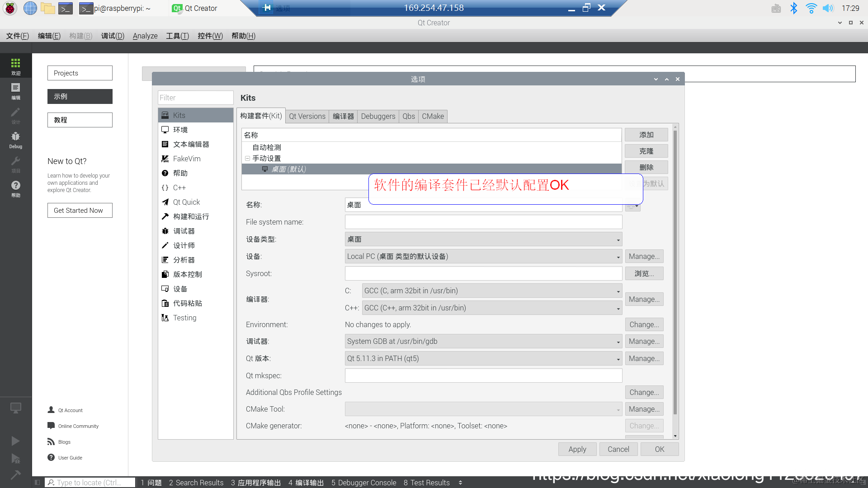Select the Testing options category
This screenshot has width=868, height=488.
pyautogui.click(x=184, y=318)
